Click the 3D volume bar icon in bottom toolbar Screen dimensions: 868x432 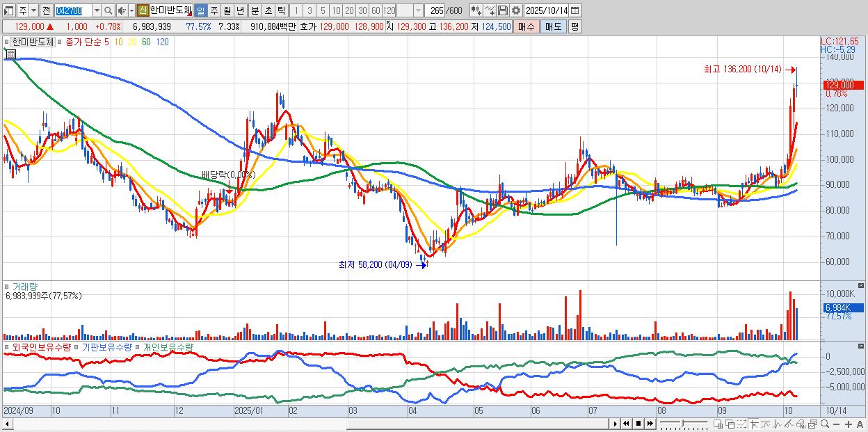(801, 424)
